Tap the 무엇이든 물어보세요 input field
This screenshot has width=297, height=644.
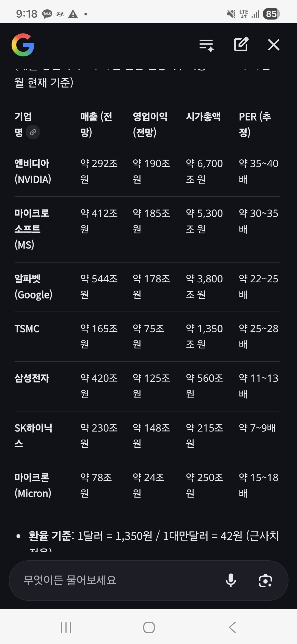pyautogui.click(x=116, y=580)
